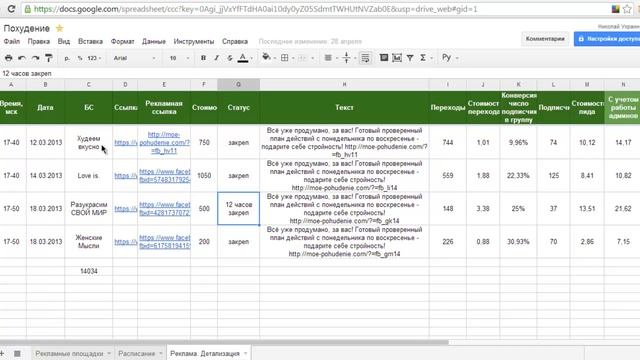Insert a comment via toolbar icon
This screenshot has width=640, height=360.
[x=384, y=58]
